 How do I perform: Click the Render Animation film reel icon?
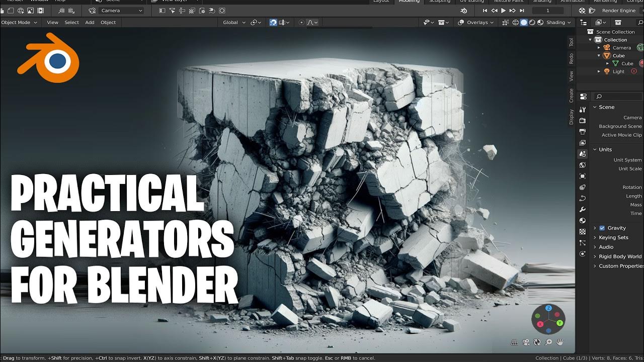click(x=582, y=11)
